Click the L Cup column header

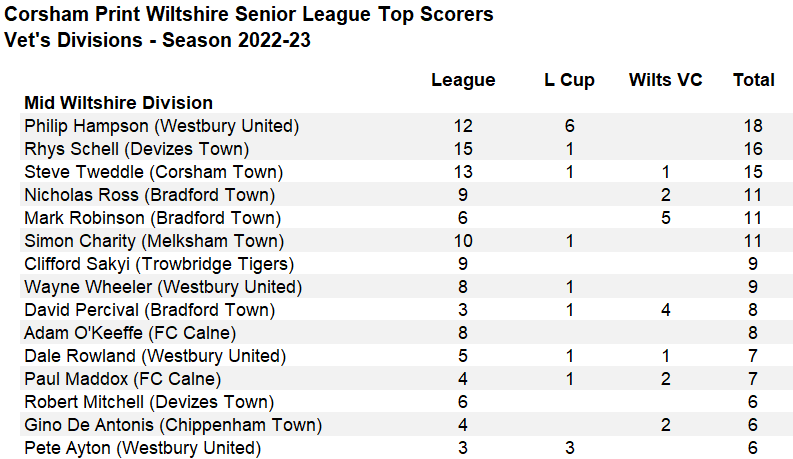coord(569,80)
